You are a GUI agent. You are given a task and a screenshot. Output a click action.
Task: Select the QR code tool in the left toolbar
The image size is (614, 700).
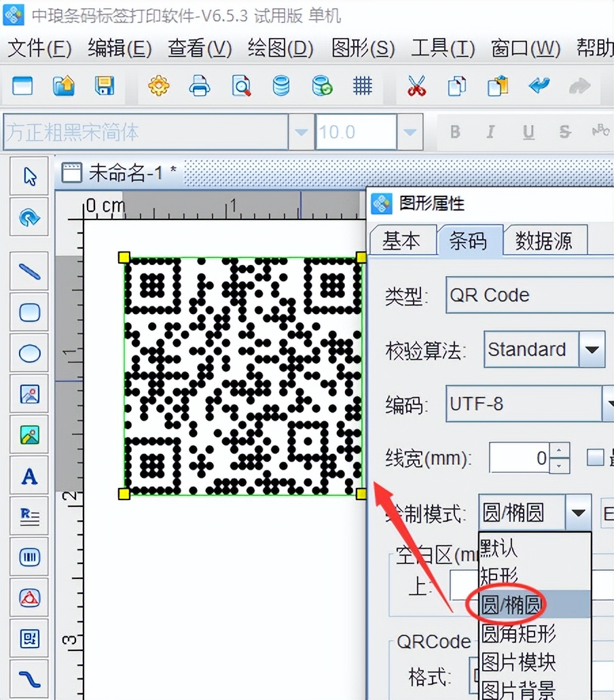pos(29,638)
